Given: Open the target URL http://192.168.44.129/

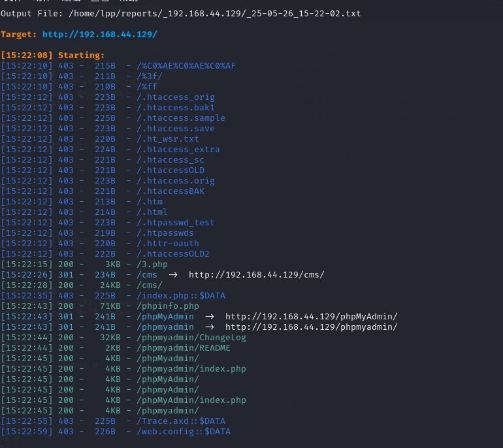Looking at the screenshot, I should (x=99, y=34).
